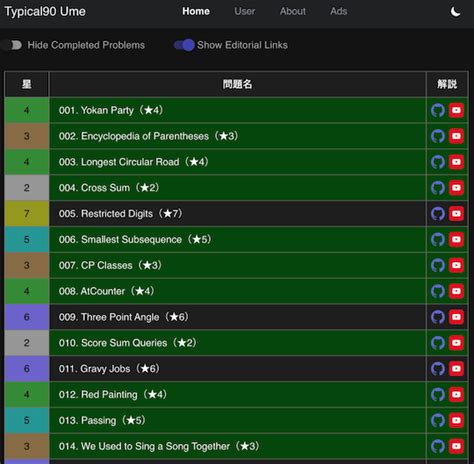Disable Show Editorial Links switch

pos(184,45)
